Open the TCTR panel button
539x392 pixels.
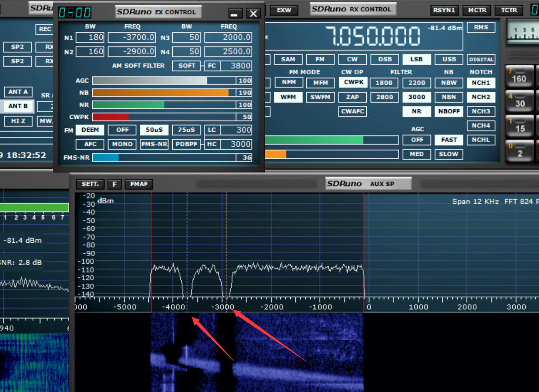click(509, 10)
